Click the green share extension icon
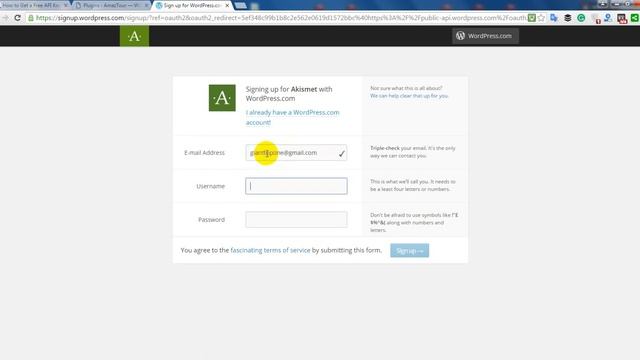 635,18
